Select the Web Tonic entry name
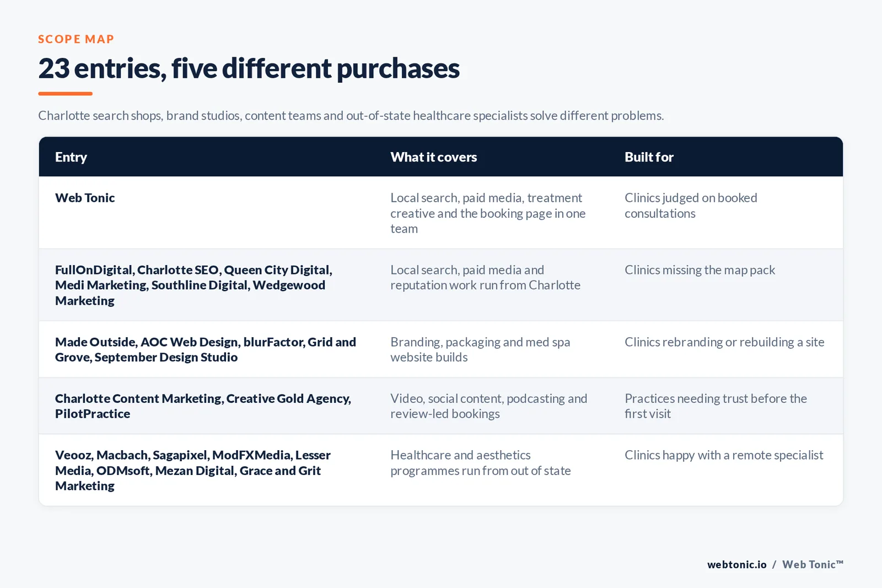Image resolution: width=882 pixels, height=588 pixels. (x=85, y=198)
